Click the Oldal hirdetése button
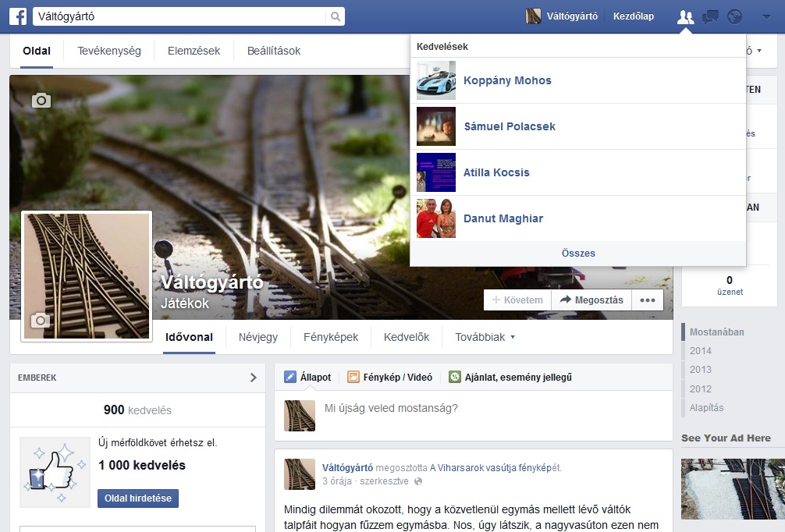 coord(138,498)
